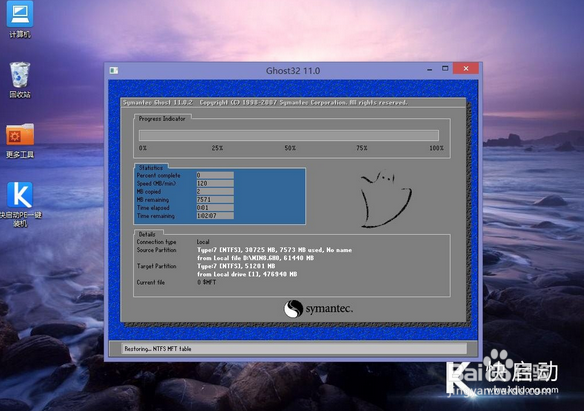The image size is (584, 411).
Task: Click the 'Current file' label
Action: click(x=150, y=283)
